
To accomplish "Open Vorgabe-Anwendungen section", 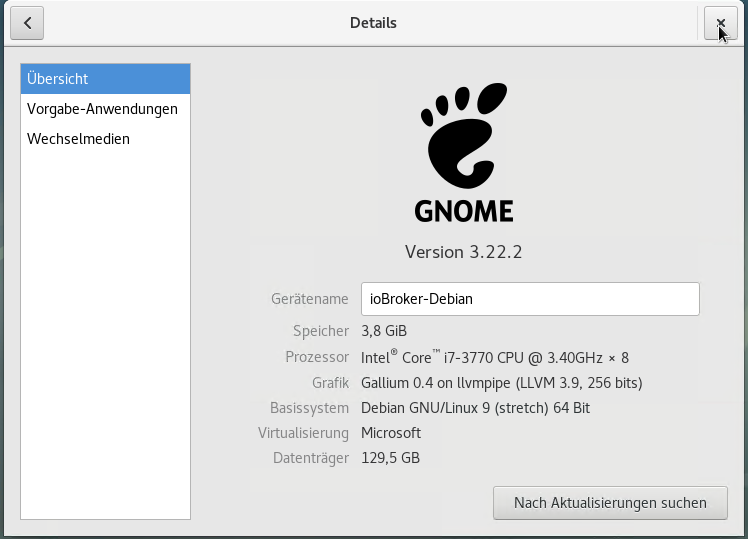I will 105,109.
